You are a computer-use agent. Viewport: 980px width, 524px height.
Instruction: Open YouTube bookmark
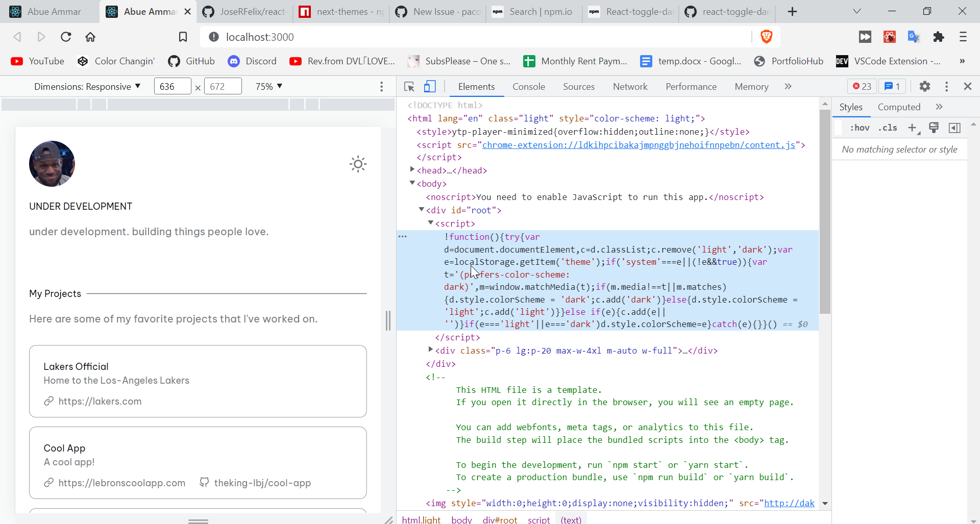38,61
